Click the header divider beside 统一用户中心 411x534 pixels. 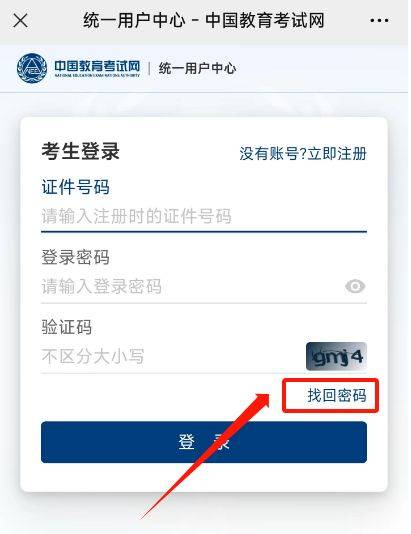[x=149, y=68]
